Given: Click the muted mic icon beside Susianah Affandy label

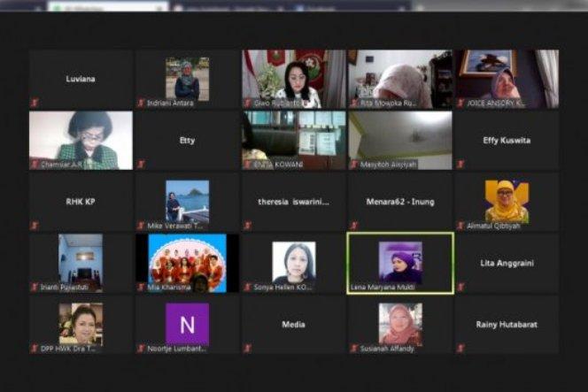Looking at the screenshot, I should point(354,349).
